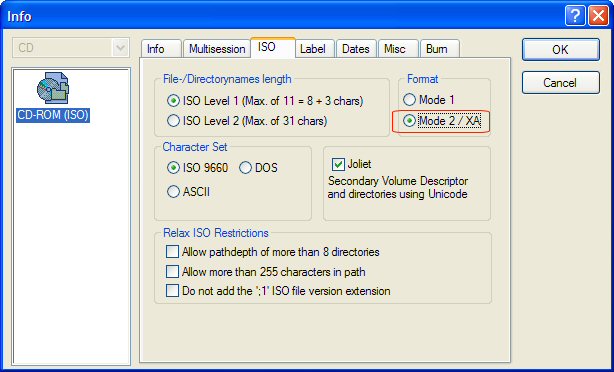The height and width of the screenshot is (372, 614).
Task: Select ASCII character set
Action: (x=188, y=192)
